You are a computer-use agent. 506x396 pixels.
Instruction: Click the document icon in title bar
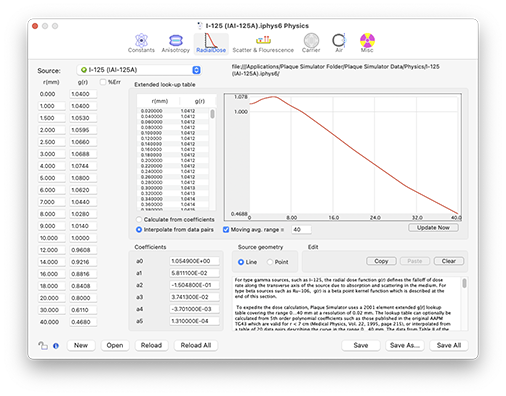(x=200, y=26)
